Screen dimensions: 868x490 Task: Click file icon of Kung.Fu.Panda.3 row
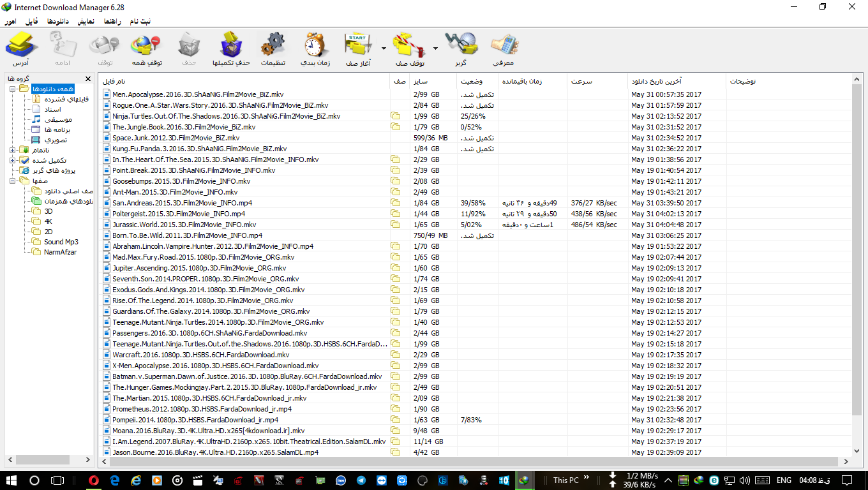tap(107, 149)
